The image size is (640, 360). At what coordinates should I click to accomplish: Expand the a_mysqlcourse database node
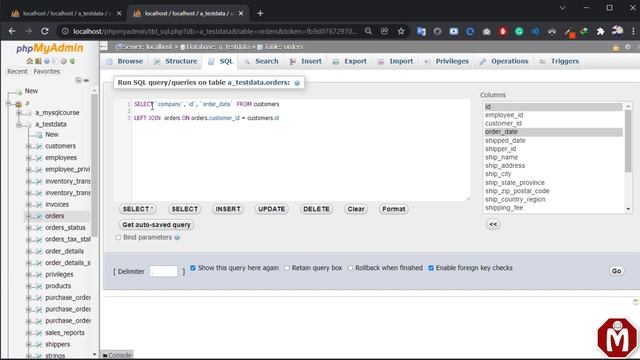click(19, 113)
